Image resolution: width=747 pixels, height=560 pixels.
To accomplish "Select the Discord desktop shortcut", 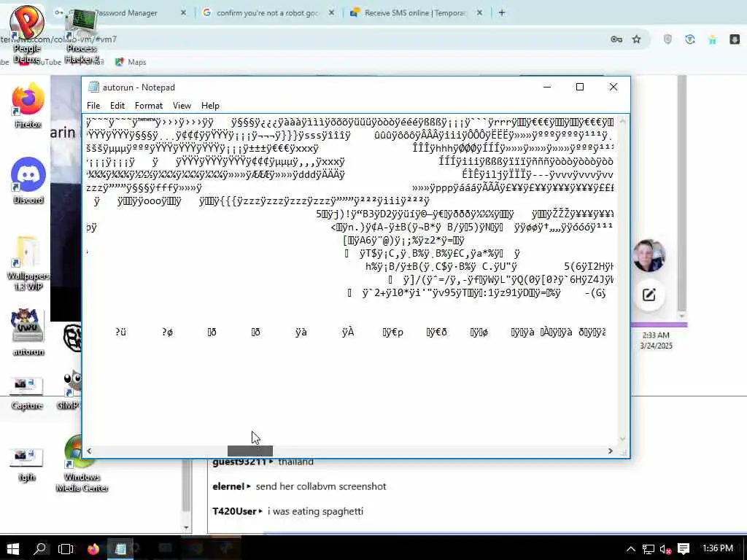I will click(28, 181).
